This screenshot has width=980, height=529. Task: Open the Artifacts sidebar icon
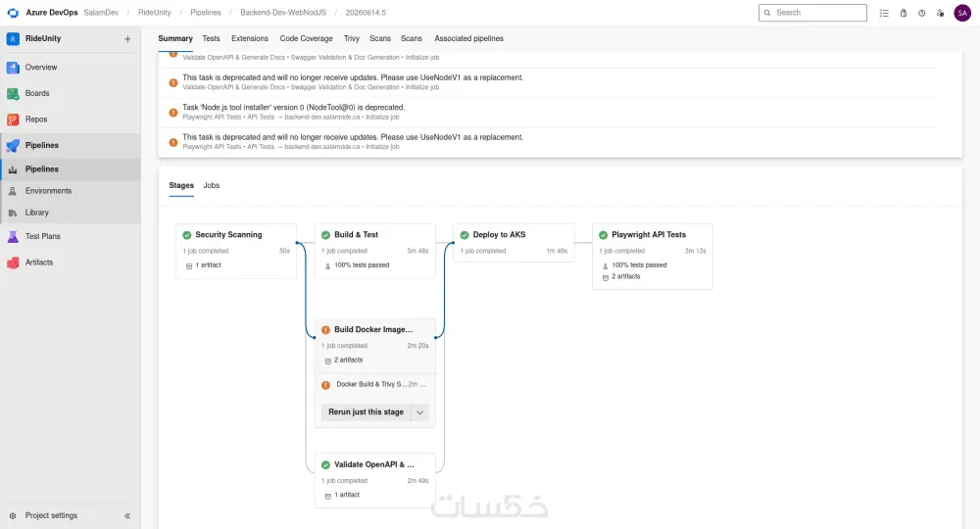click(x=13, y=263)
